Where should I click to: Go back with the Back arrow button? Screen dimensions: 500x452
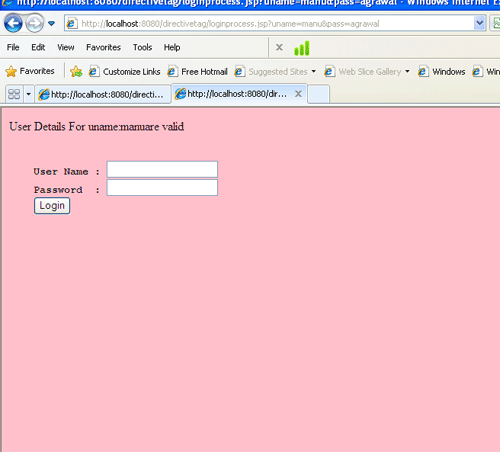pos(13,23)
